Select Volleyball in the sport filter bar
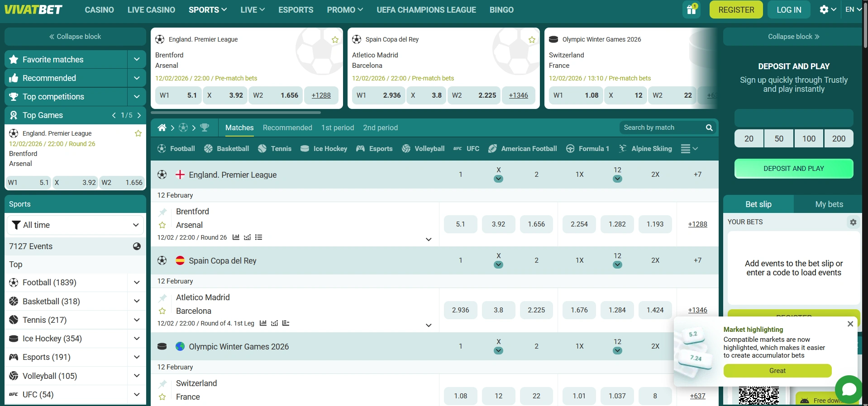This screenshot has height=406, width=868. pos(423,149)
